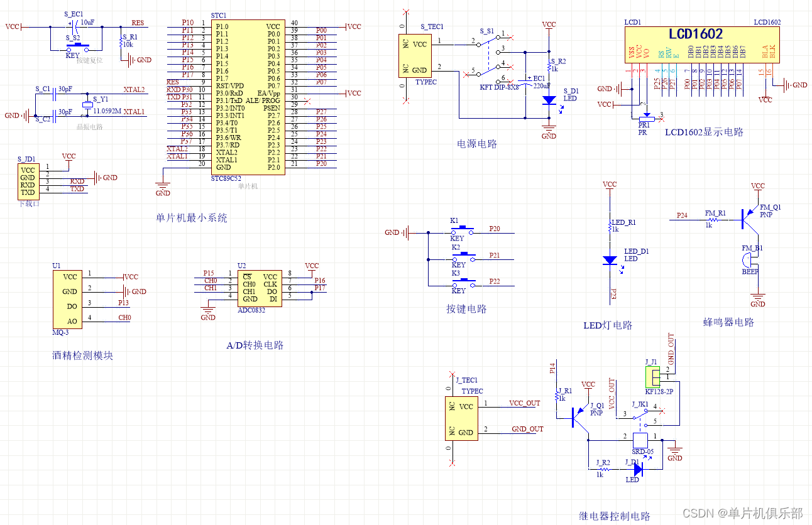The height and width of the screenshot is (525, 812).
Task: Click the RES net label near S_R1
Action: tap(138, 23)
